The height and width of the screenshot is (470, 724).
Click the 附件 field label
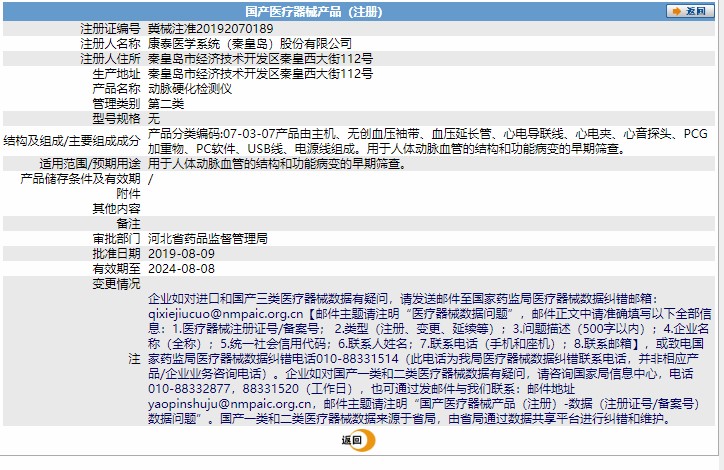coord(128,194)
